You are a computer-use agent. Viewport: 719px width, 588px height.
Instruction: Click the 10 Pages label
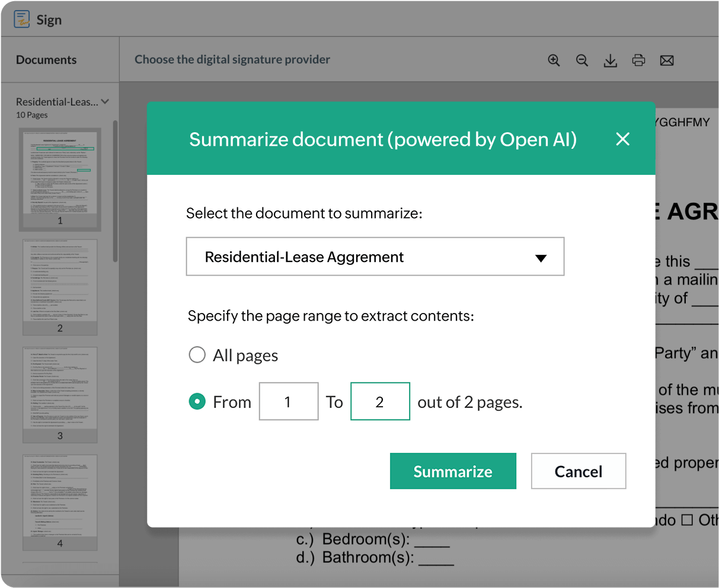coord(32,115)
